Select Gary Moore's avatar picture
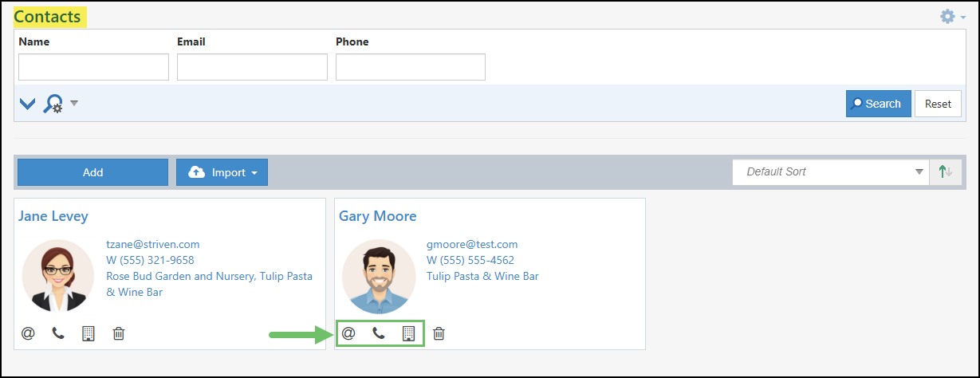Image resolution: width=980 pixels, height=378 pixels. click(379, 276)
